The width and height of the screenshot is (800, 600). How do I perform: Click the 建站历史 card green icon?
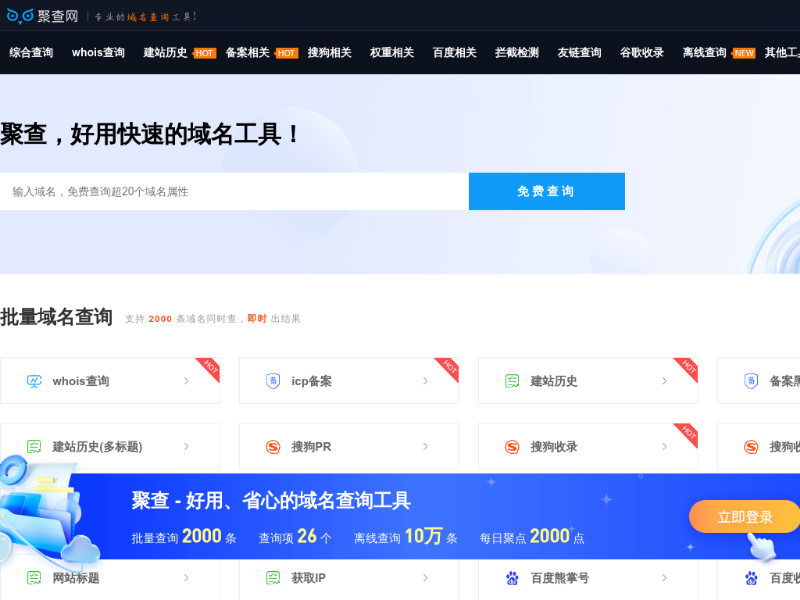click(x=512, y=381)
